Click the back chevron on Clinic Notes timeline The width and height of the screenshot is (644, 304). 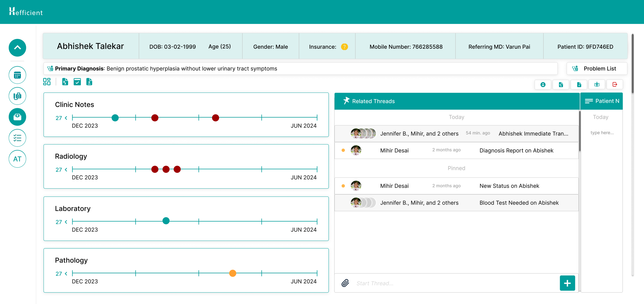[66, 118]
